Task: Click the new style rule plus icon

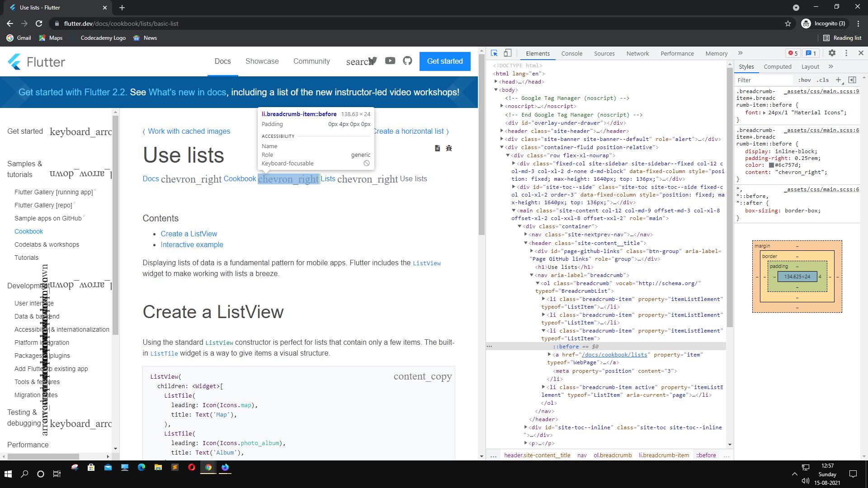Action: coord(838,80)
